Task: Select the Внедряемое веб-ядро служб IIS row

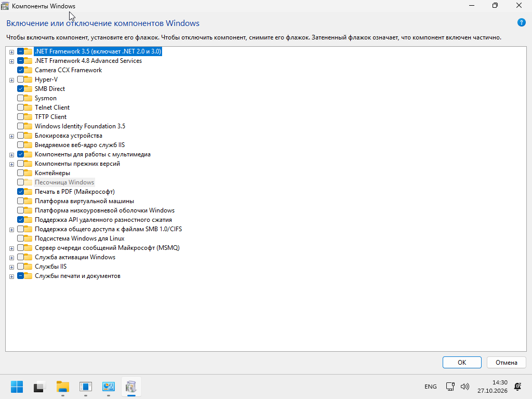Action: (x=79, y=145)
